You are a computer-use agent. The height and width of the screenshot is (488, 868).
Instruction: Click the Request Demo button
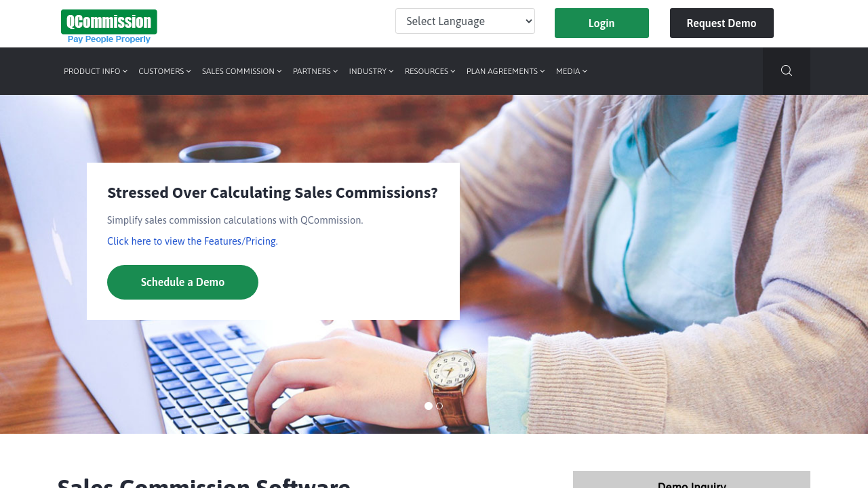(x=722, y=23)
